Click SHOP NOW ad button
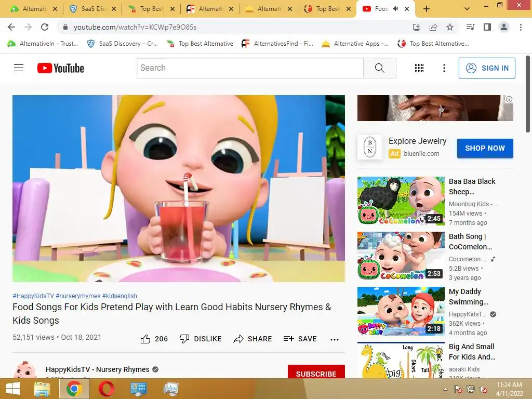This screenshot has height=399, width=532. [485, 148]
